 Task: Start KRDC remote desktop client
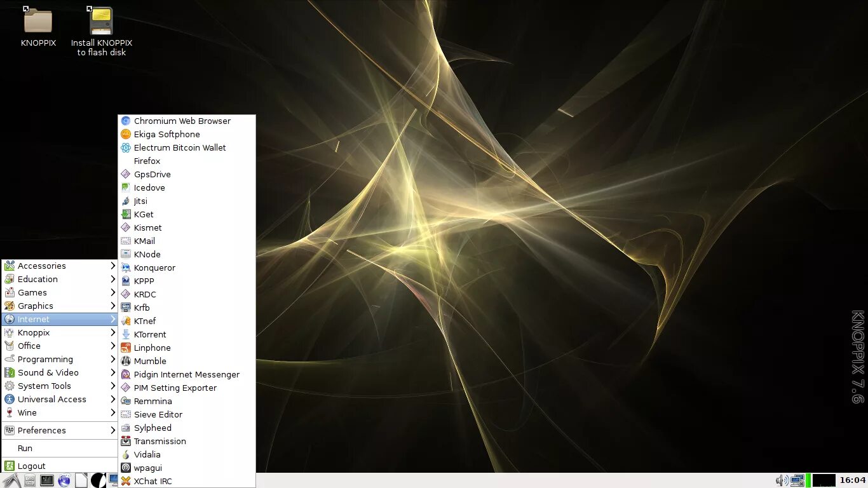coord(187,294)
